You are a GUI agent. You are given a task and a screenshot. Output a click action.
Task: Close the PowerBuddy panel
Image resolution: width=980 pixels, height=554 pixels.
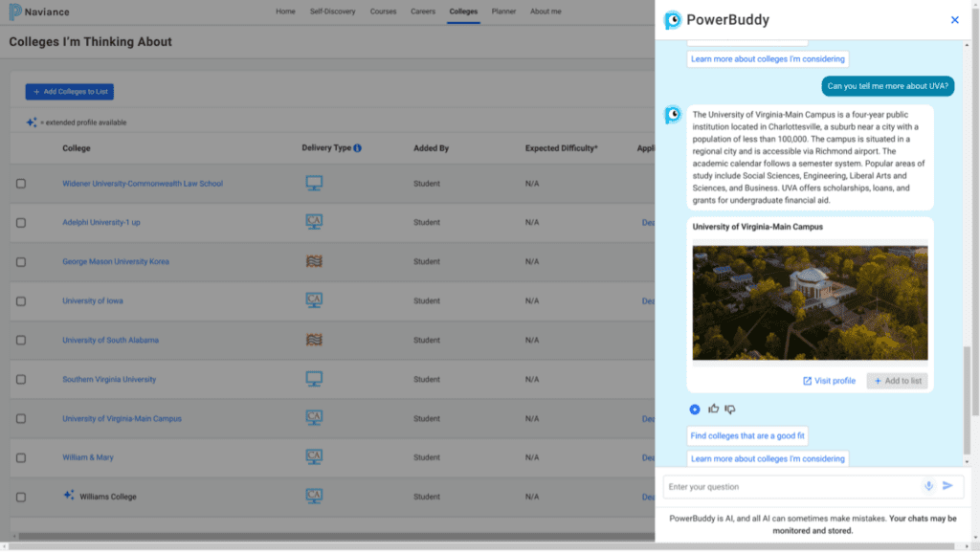(x=954, y=20)
